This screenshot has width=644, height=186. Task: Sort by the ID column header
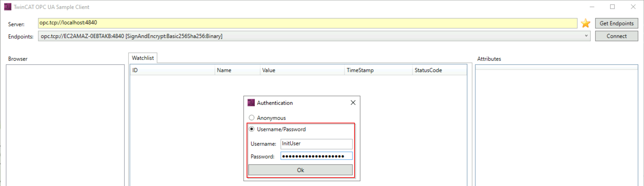pyautogui.click(x=172, y=70)
